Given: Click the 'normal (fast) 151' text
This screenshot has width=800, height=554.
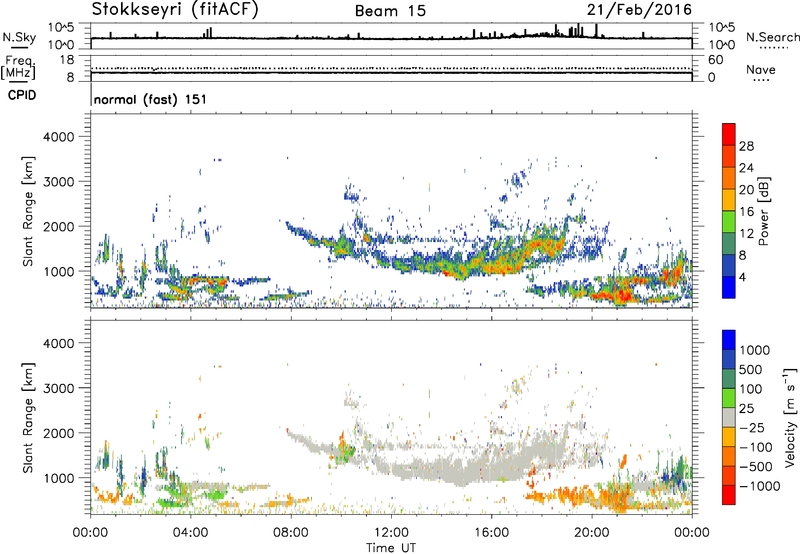Looking at the screenshot, I should click(151, 99).
